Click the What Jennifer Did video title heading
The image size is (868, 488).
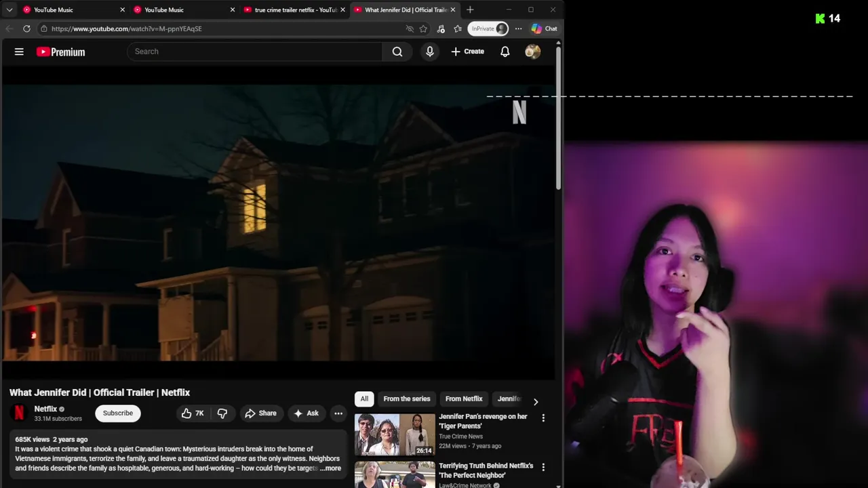click(100, 392)
